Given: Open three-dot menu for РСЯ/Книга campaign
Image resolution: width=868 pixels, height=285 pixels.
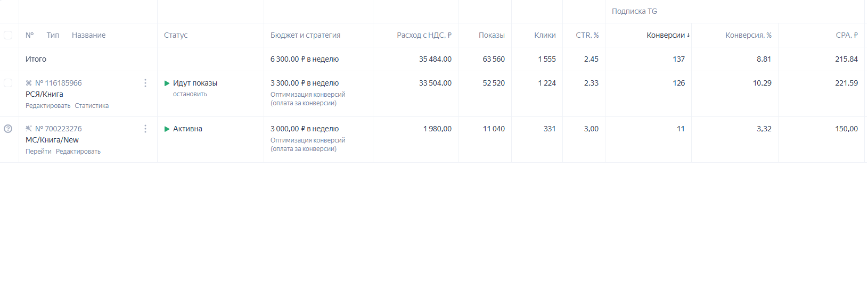Looking at the screenshot, I should [x=145, y=83].
